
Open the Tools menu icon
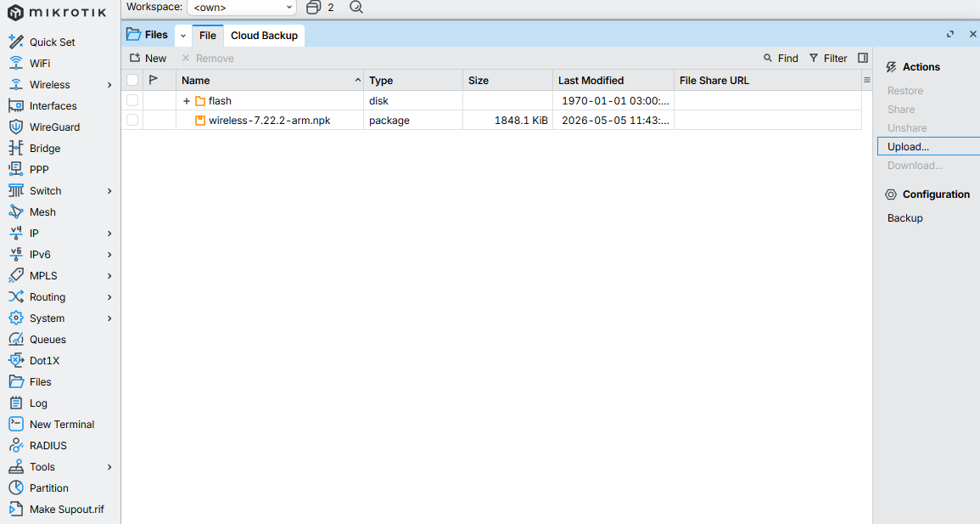(15, 467)
